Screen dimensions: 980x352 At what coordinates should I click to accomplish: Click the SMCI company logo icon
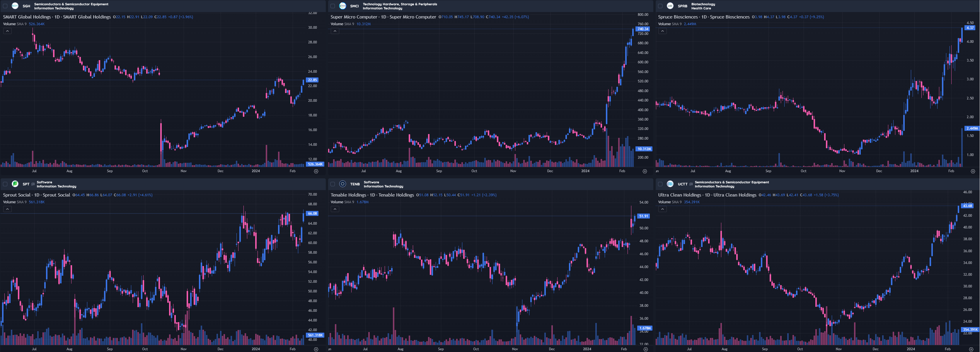point(342,6)
